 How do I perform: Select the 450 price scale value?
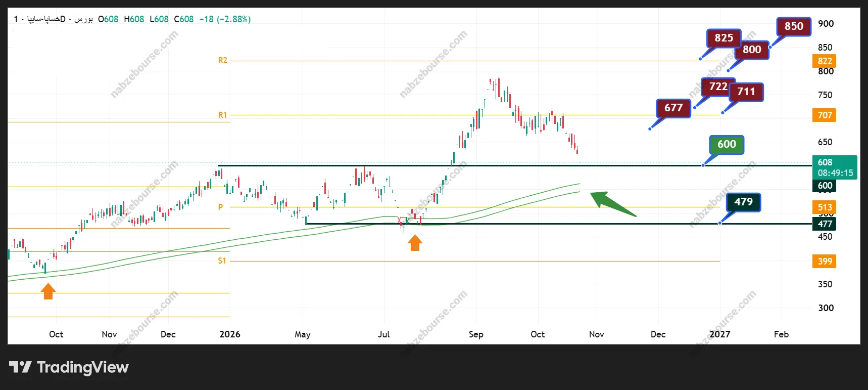825,237
